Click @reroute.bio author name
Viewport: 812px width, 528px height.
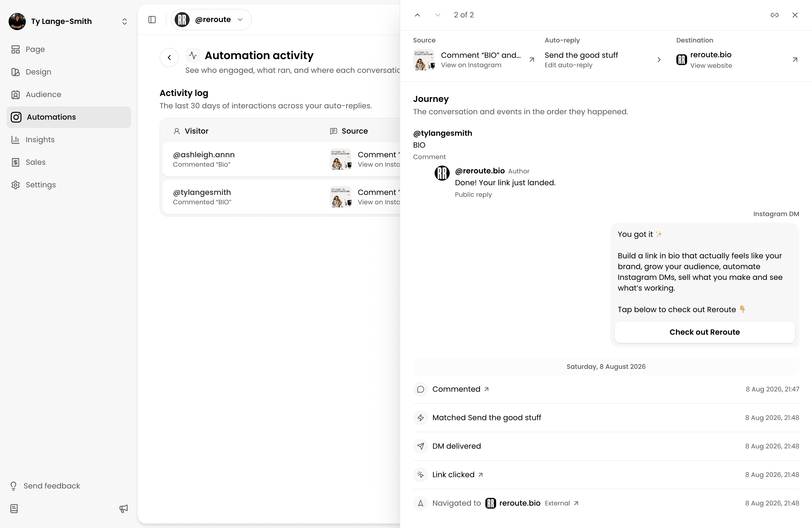pos(480,171)
